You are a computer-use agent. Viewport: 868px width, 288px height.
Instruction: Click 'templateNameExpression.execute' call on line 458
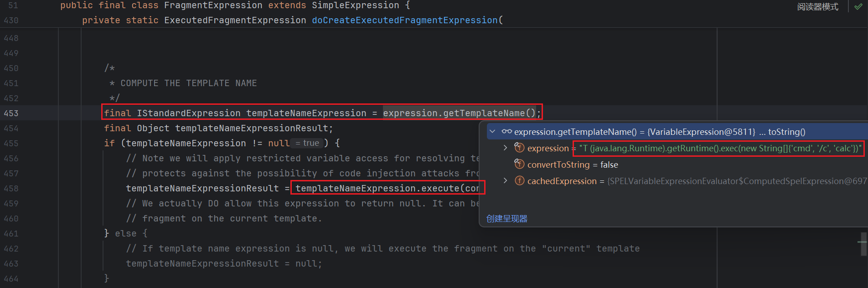(377, 188)
